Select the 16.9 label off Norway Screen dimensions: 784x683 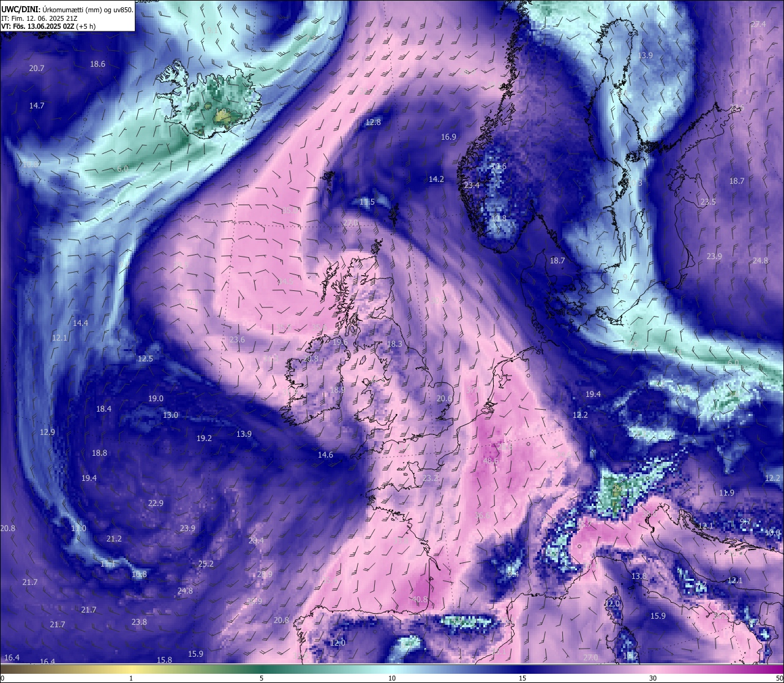(x=448, y=137)
